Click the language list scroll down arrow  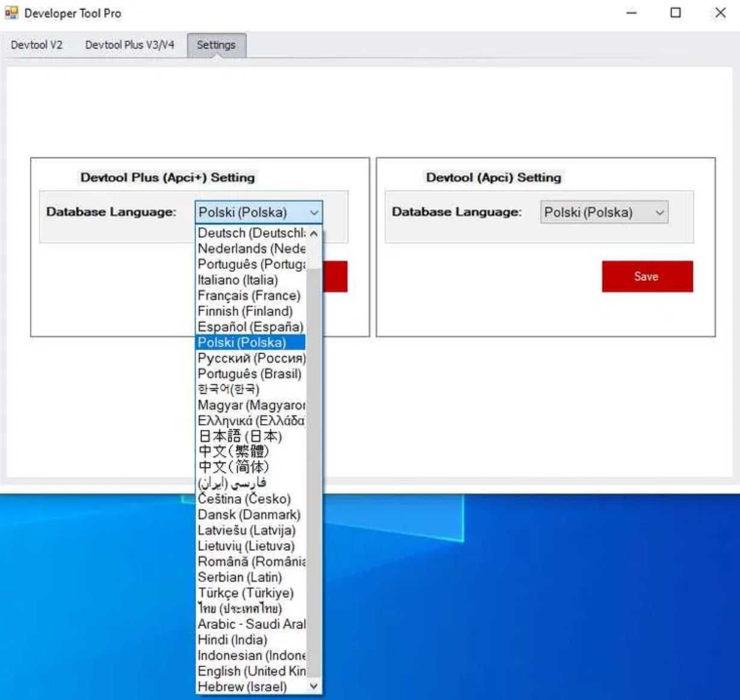tap(314, 686)
